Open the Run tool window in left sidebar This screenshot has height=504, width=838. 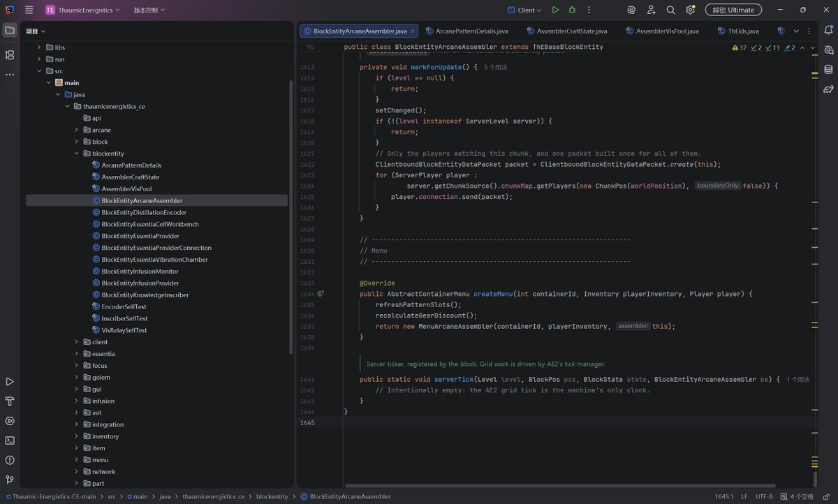point(10,382)
